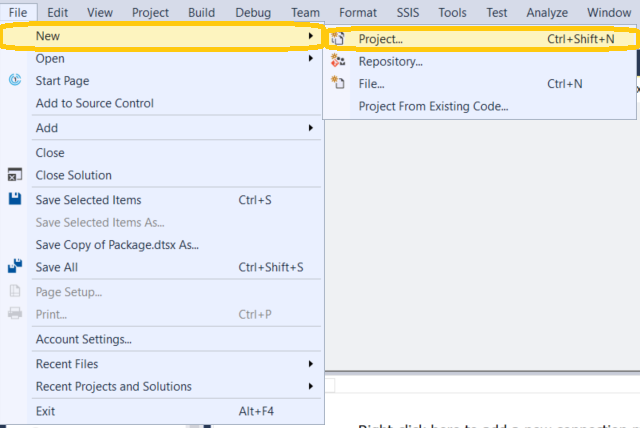The image size is (640, 428).
Task: Expand the New submenu arrow
Action: pos(312,36)
